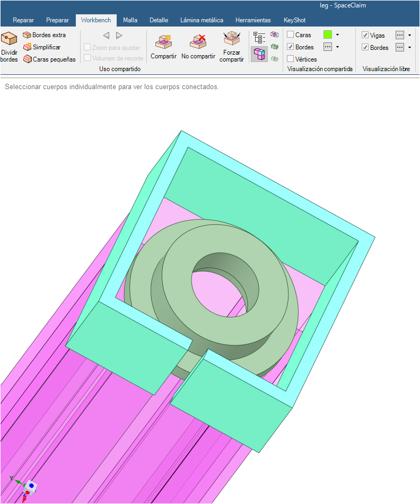Click the middle small green body icon
Viewport: 420px width, 504px height.
point(274,47)
